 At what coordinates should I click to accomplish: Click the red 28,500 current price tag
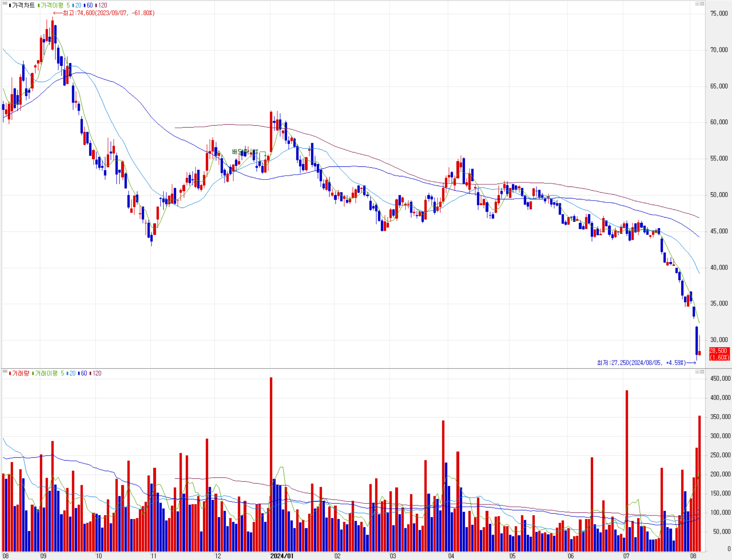[719, 354]
